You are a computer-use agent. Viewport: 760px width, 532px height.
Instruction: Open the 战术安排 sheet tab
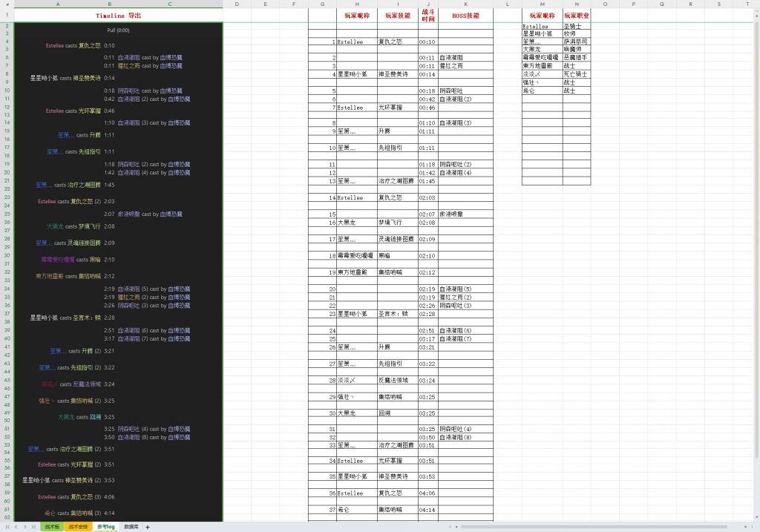tap(78, 527)
